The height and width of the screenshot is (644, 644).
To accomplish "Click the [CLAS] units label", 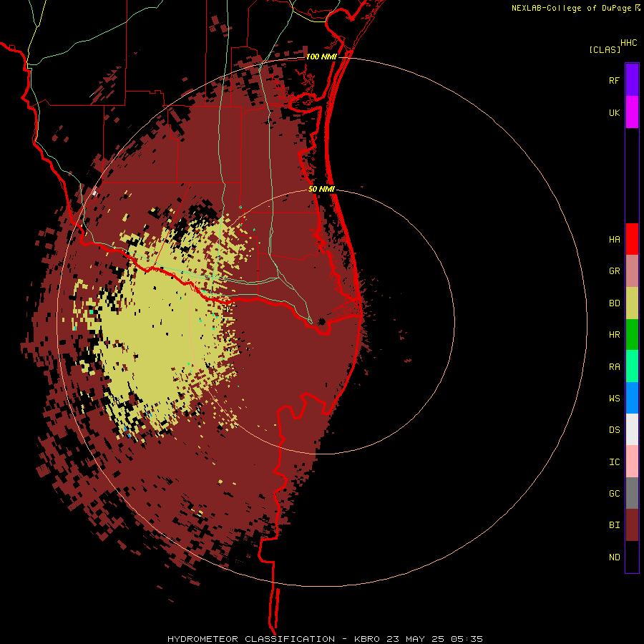I will 605,49.
